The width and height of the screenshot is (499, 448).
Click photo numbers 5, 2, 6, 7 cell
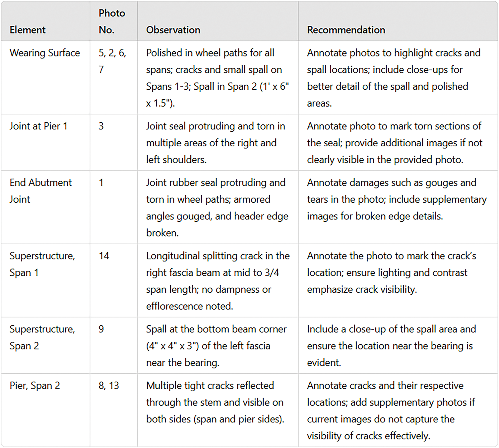click(112, 61)
